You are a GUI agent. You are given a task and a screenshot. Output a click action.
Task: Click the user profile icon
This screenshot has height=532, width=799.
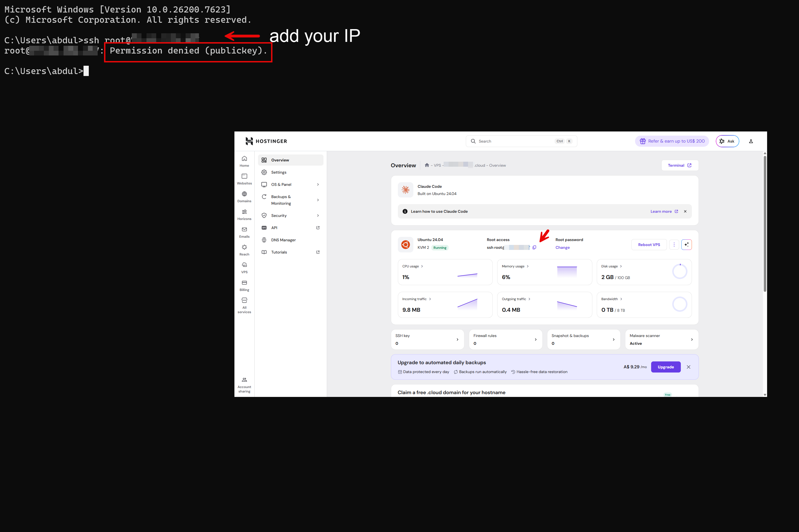click(751, 141)
